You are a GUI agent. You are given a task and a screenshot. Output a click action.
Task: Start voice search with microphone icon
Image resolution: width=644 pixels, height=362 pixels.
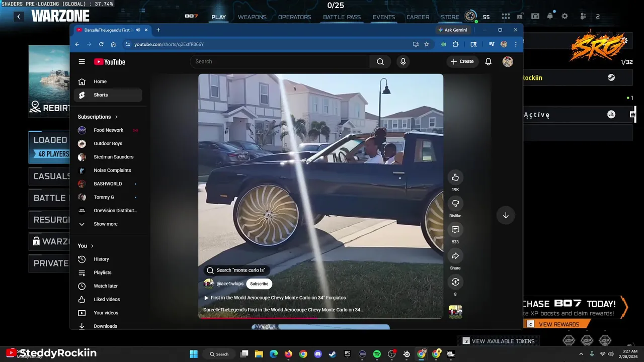tap(403, 61)
